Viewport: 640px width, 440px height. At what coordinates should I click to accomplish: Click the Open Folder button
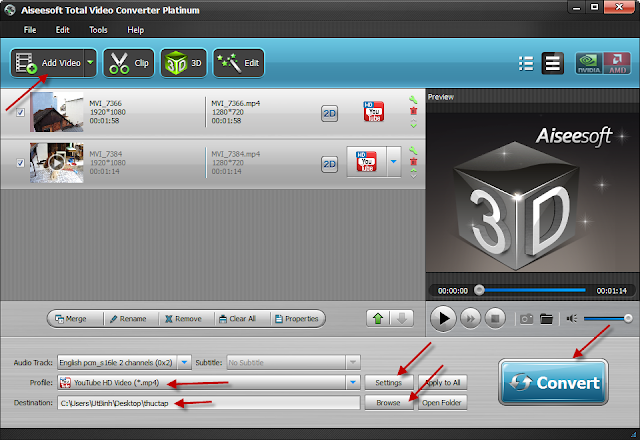tap(442, 403)
